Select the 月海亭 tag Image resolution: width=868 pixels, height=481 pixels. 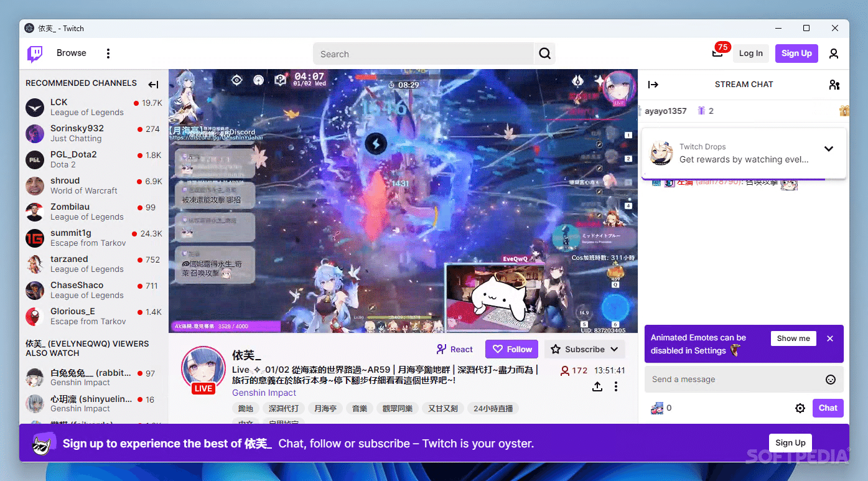click(x=325, y=409)
